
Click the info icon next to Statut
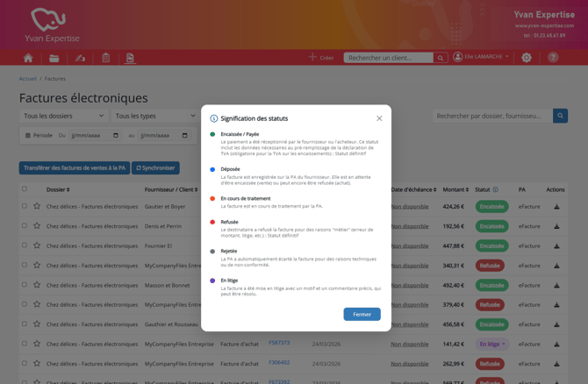[496, 189]
